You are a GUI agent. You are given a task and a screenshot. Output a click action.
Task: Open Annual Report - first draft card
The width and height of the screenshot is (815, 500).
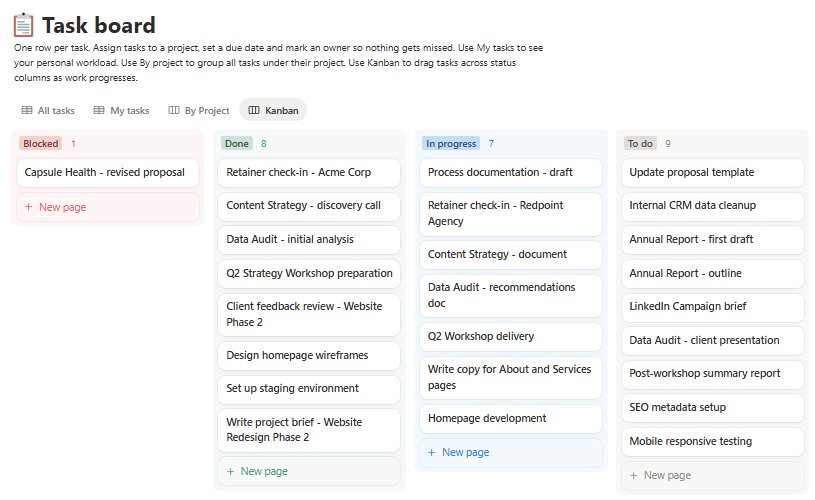click(x=713, y=240)
